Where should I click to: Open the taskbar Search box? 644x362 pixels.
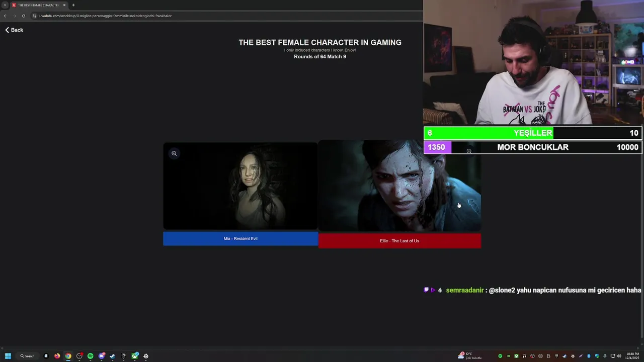coord(27,356)
